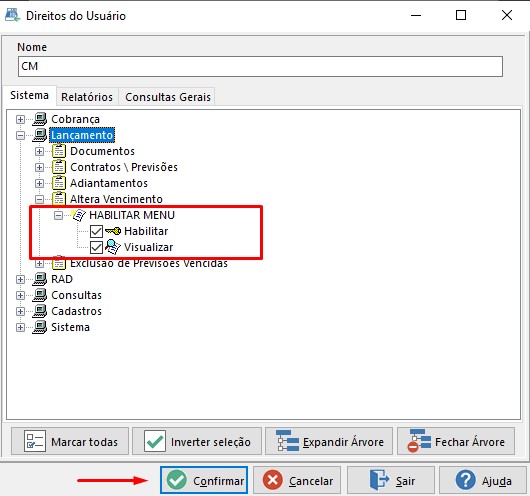Minimize the Direitos do Usuário window

416,15
